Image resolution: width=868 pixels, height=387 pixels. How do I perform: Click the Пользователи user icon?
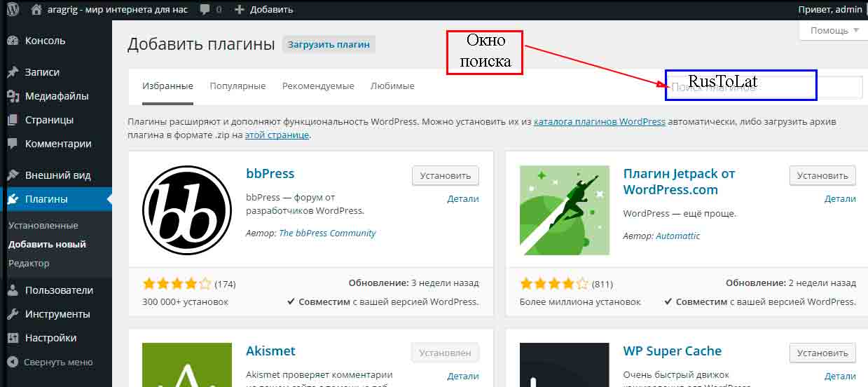click(13, 290)
